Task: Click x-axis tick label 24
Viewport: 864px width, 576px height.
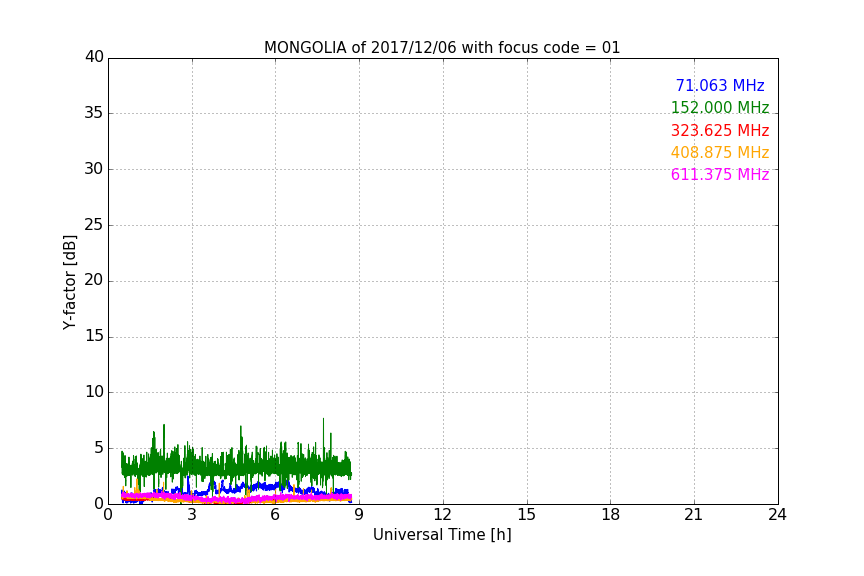Action: (x=777, y=515)
